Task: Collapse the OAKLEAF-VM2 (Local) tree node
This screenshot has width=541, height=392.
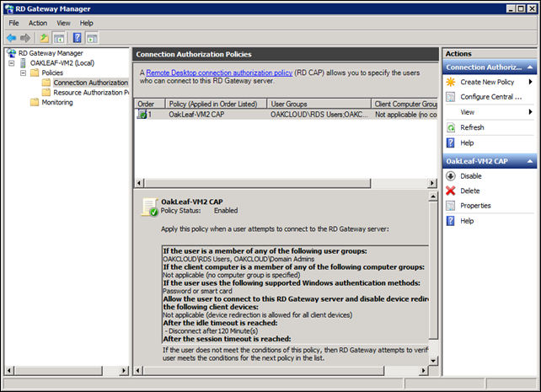Action: [12, 63]
